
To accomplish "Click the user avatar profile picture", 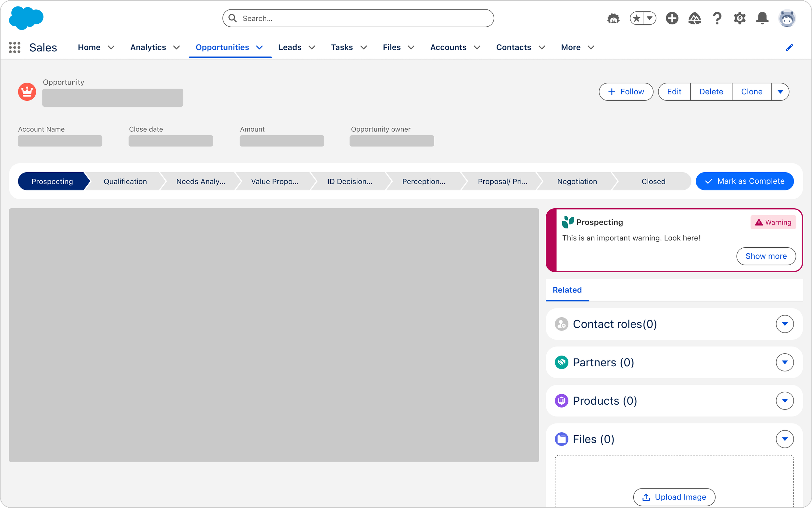I will (787, 18).
